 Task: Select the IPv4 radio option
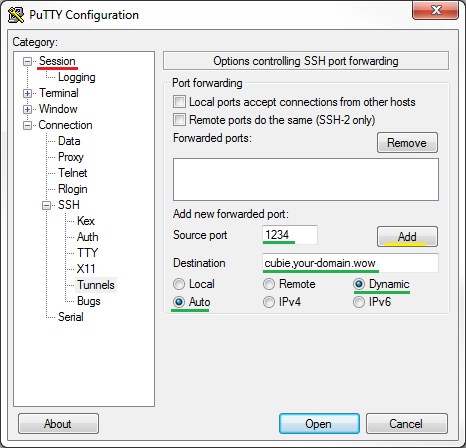tap(269, 302)
